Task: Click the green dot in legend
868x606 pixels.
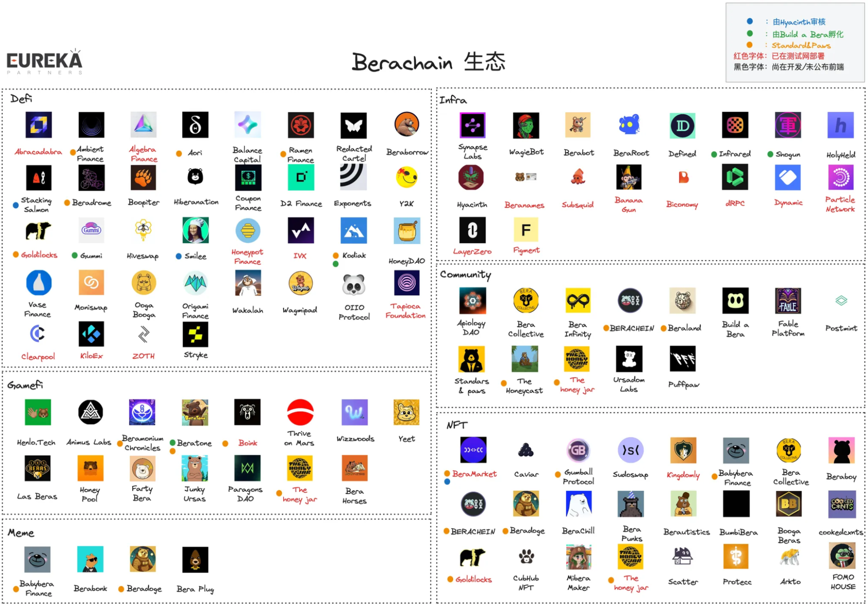Action: coord(750,33)
